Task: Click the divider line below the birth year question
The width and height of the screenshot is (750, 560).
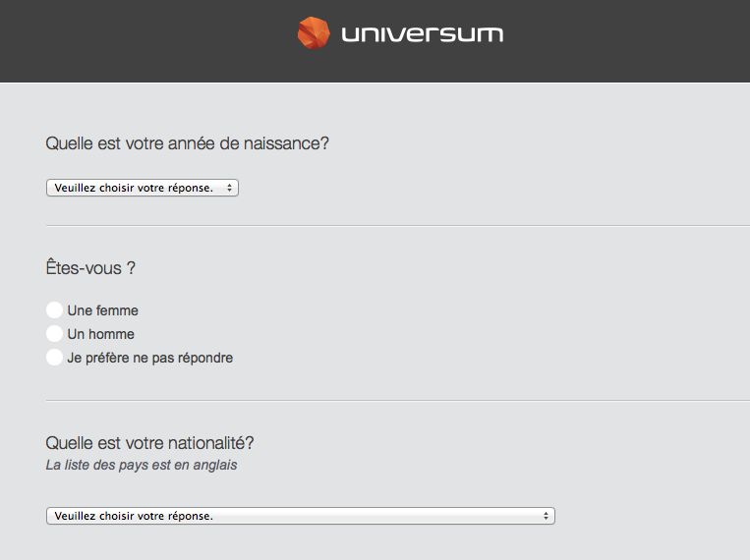Action: [398, 225]
